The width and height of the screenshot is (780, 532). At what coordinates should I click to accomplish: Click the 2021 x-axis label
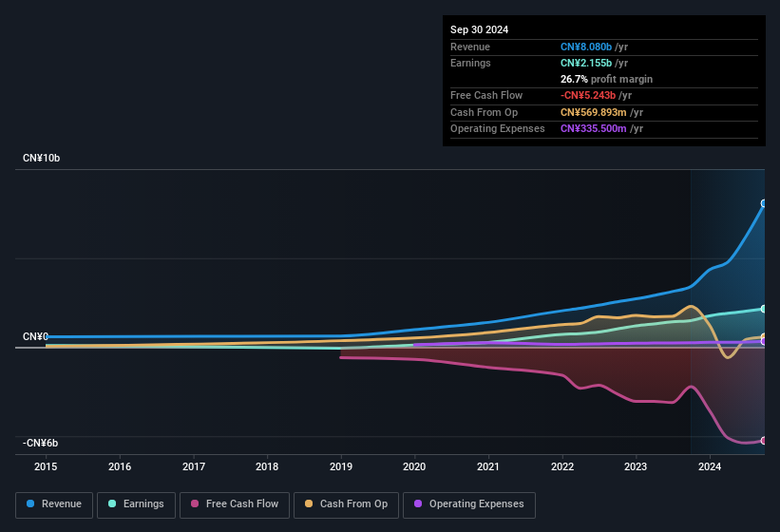(488, 466)
